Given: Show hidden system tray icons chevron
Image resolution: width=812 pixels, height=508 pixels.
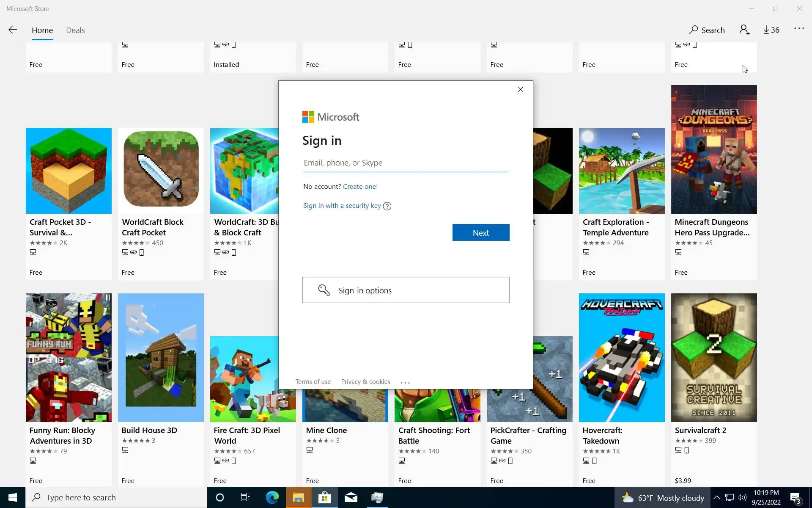Looking at the screenshot, I should (x=716, y=497).
